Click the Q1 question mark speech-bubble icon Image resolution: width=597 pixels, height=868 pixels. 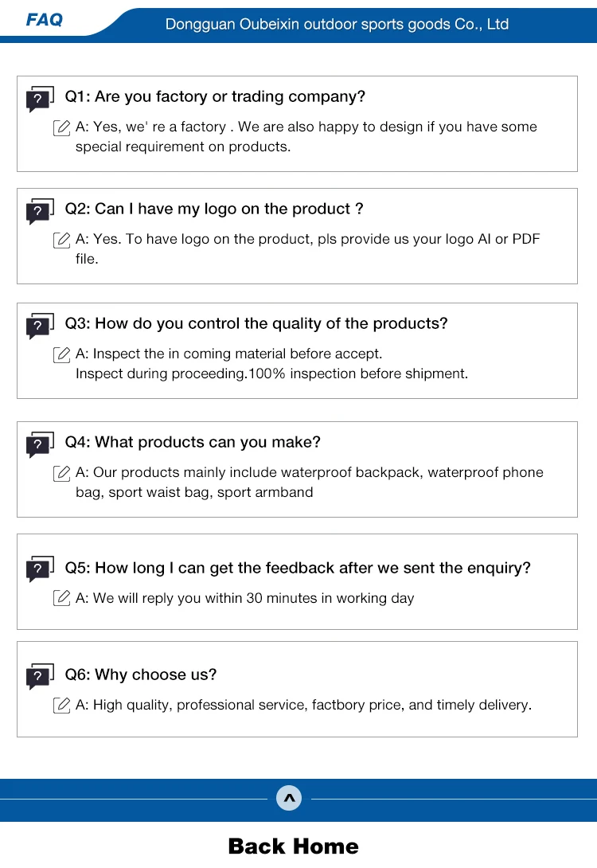pyautogui.click(x=39, y=100)
